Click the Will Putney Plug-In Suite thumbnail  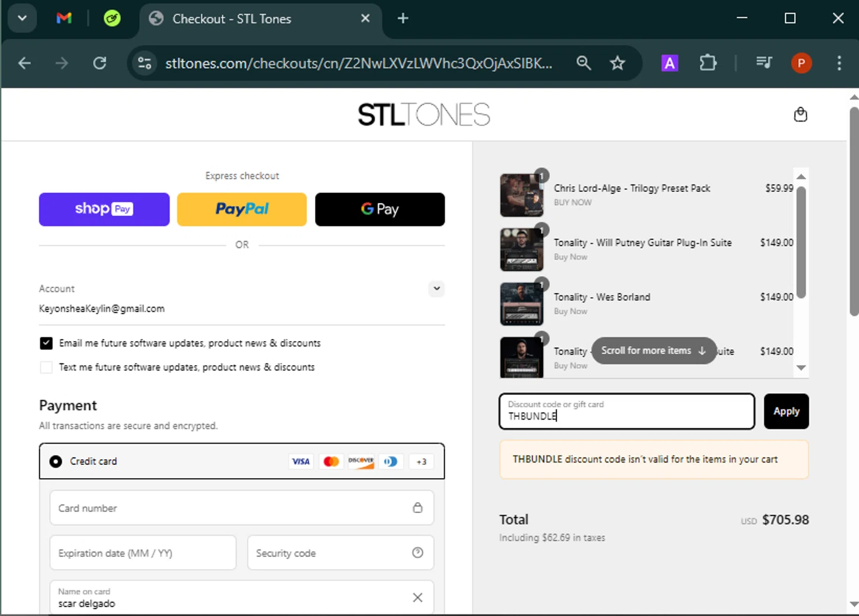click(x=521, y=250)
